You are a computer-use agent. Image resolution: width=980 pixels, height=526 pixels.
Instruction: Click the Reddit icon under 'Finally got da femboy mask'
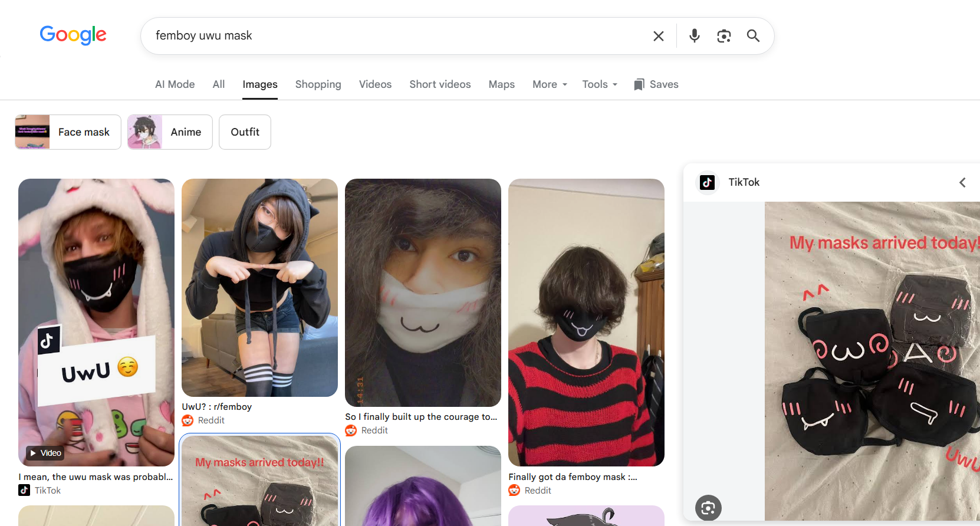514,491
